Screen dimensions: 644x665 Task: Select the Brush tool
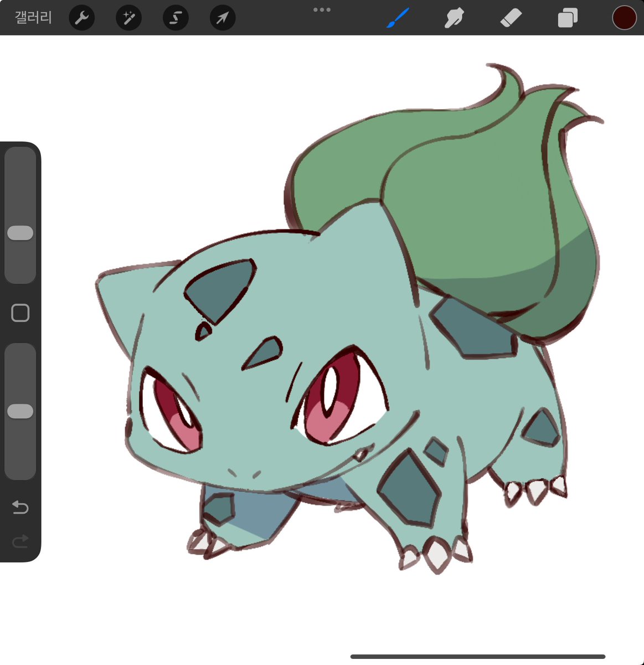(398, 18)
